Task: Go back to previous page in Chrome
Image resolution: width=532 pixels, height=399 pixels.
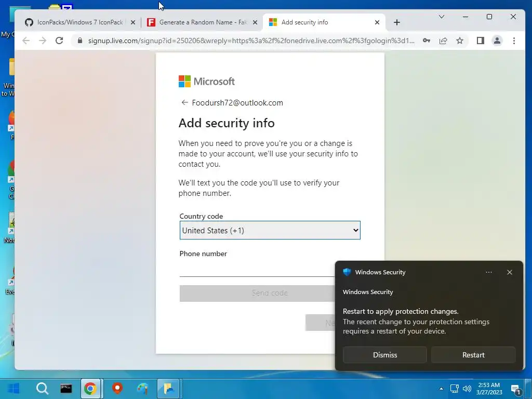Action: (x=26, y=41)
